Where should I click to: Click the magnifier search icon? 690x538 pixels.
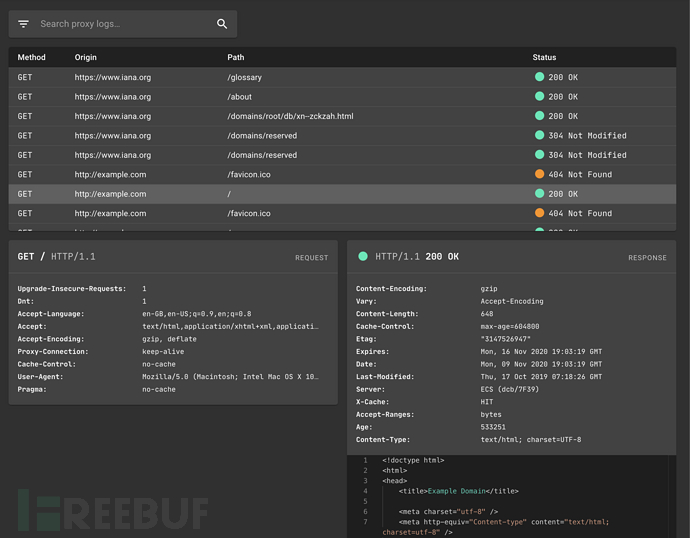pyautogui.click(x=222, y=24)
